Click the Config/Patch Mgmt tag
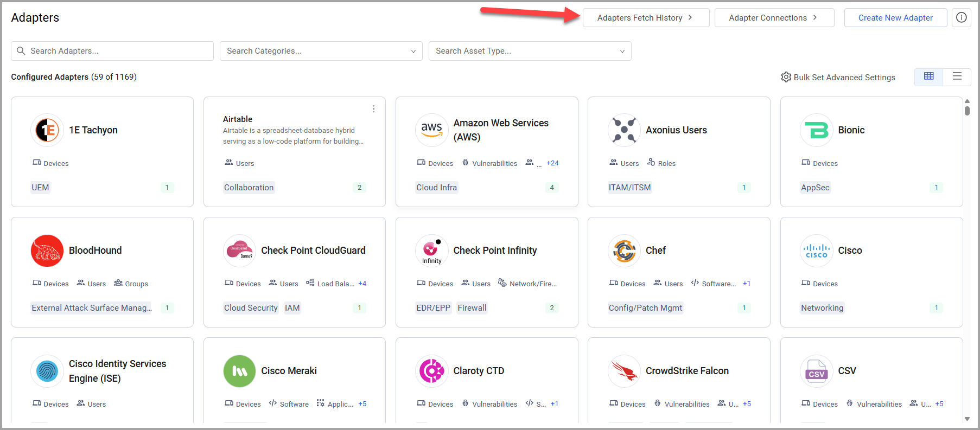Image resolution: width=980 pixels, height=430 pixels. point(645,308)
